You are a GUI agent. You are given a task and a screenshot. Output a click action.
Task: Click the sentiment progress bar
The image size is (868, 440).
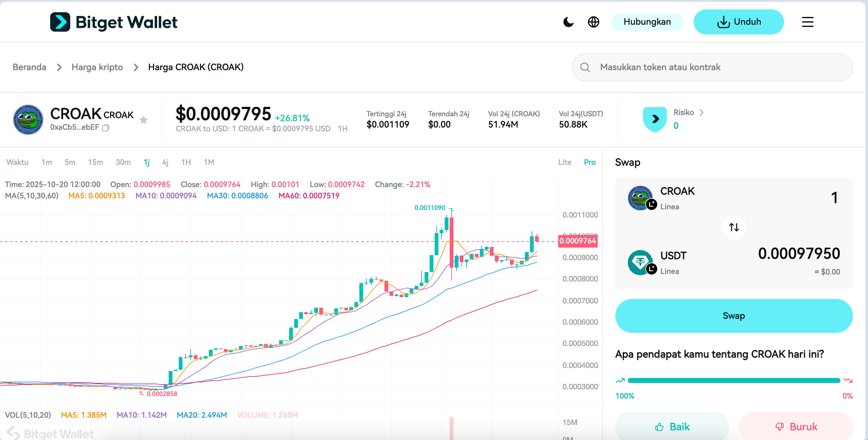(x=733, y=380)
